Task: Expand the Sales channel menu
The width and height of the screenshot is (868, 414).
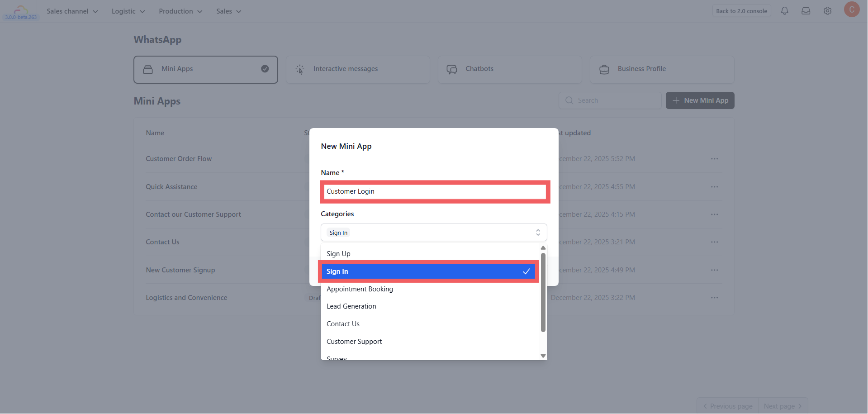Action: point(72,11)
